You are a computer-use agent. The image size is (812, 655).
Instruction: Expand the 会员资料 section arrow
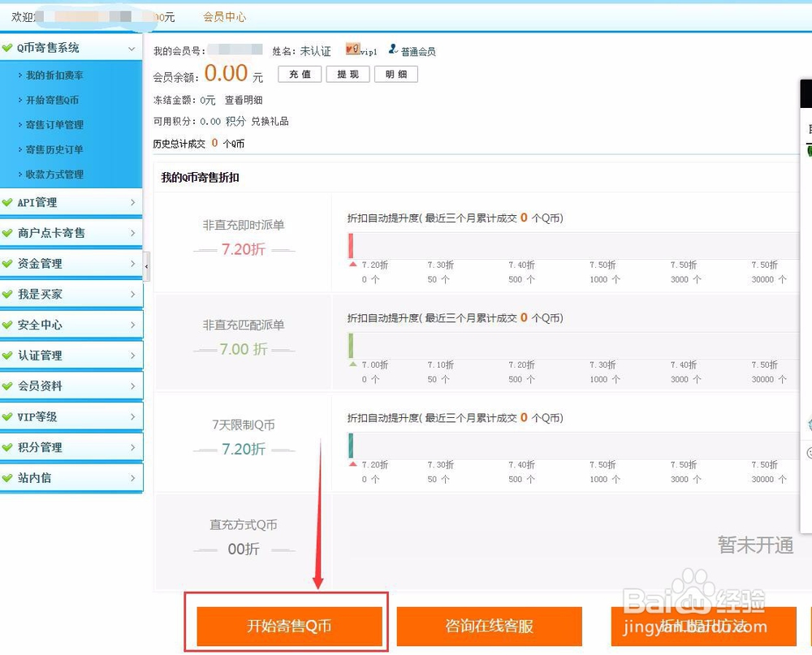point(132,386)
